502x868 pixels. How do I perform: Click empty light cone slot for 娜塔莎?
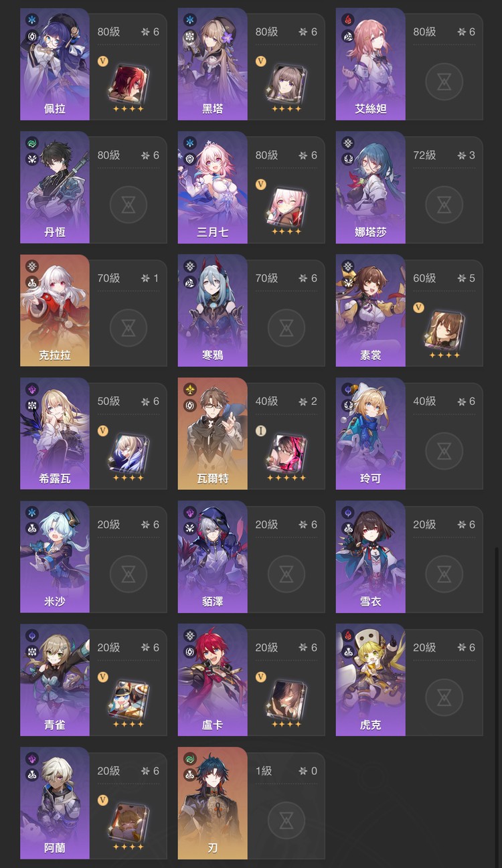pos(444,205)
